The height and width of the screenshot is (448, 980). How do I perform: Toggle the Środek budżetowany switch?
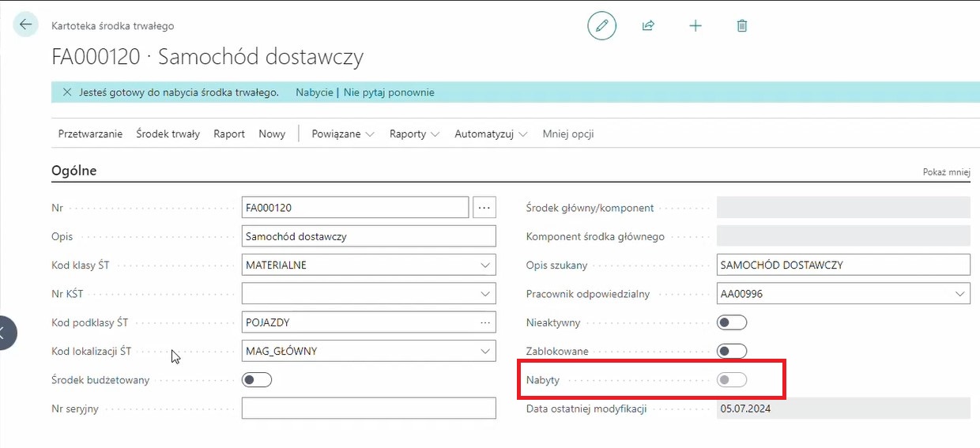coord(257,380)
